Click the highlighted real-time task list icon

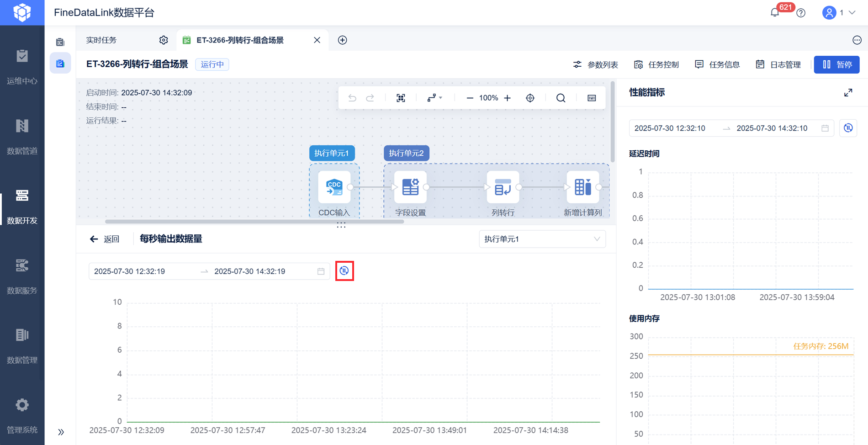pos(60,64)
